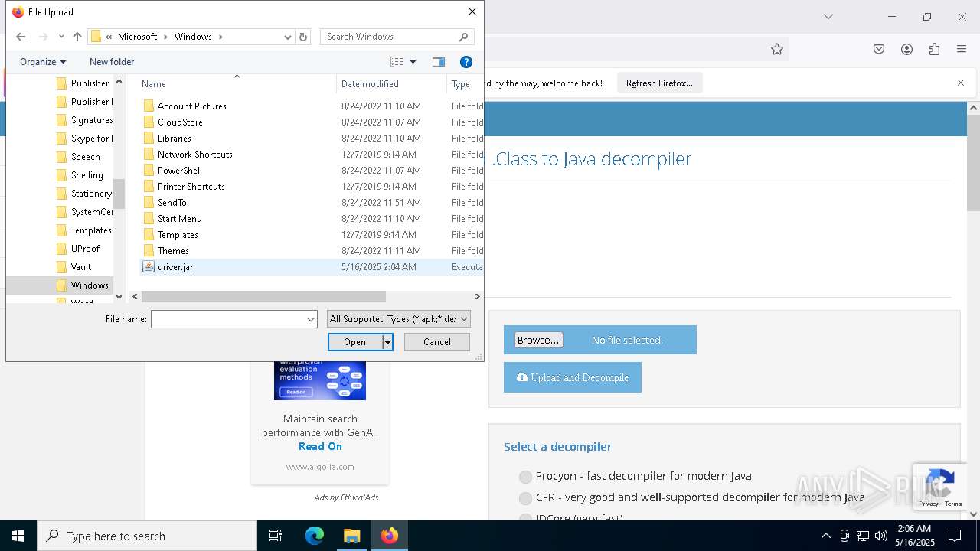Cancel the File Upload dialog
Screen dimensions: 980x551
click(437, 342)
